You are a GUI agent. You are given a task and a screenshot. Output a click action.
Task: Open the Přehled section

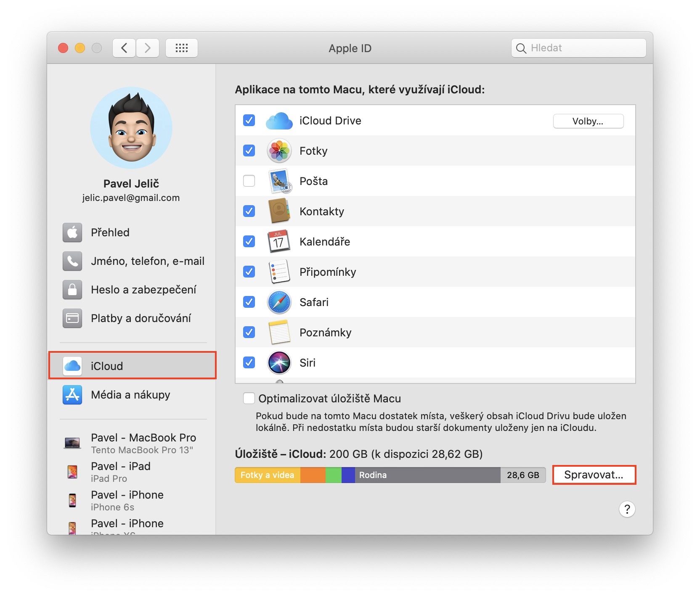coord(132,232)
